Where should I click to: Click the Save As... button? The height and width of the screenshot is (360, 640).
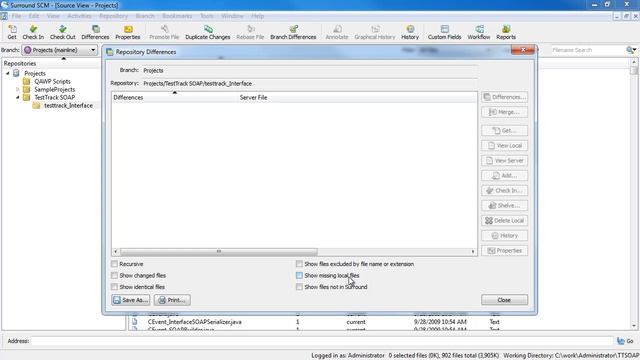point(131,300)
